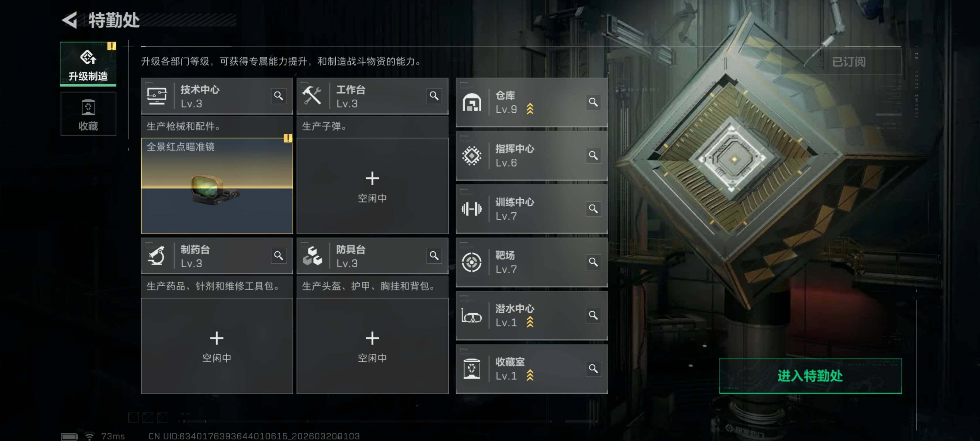This screenshot has width=980, height=441.
Task: Open 防具台 magnifier details
Action: point(434,256)
